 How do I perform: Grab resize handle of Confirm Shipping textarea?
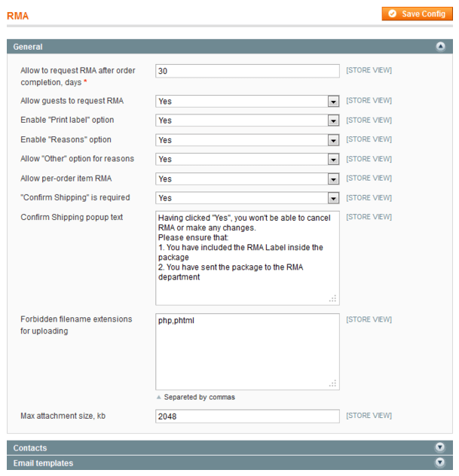click(333, 298)
